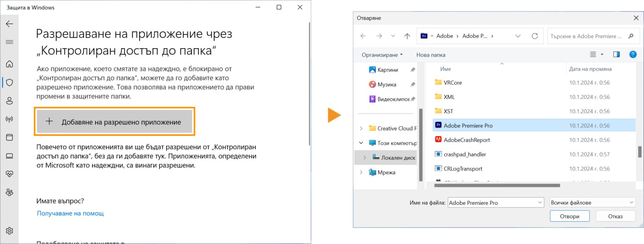
Task: Open the hamburger navigation menu
Action: tap(9, 42)
